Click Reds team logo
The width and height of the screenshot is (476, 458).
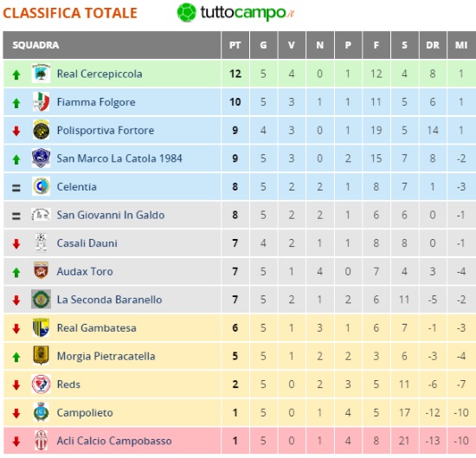[41, 384]
